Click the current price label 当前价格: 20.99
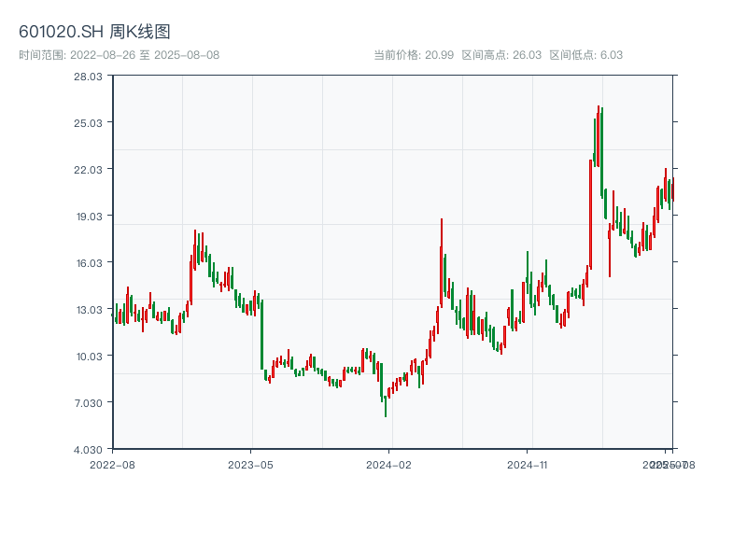Viewport: 747px width, 560px height. coord(414,55)
